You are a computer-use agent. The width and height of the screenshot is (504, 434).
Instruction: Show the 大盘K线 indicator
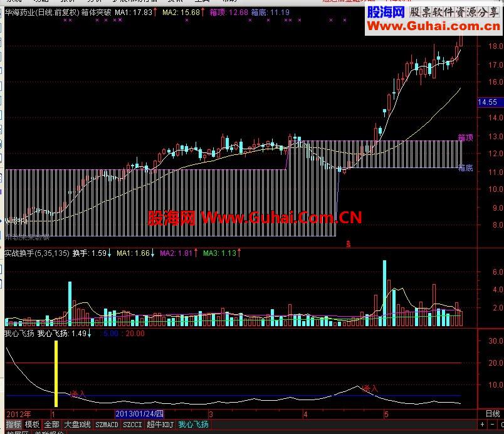tap(77, 425)
